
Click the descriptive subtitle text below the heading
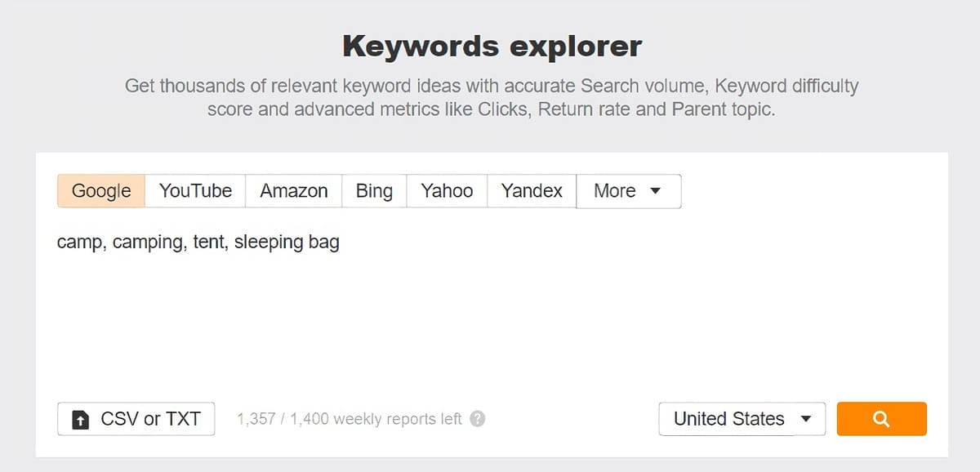click(x=490, y=96)
